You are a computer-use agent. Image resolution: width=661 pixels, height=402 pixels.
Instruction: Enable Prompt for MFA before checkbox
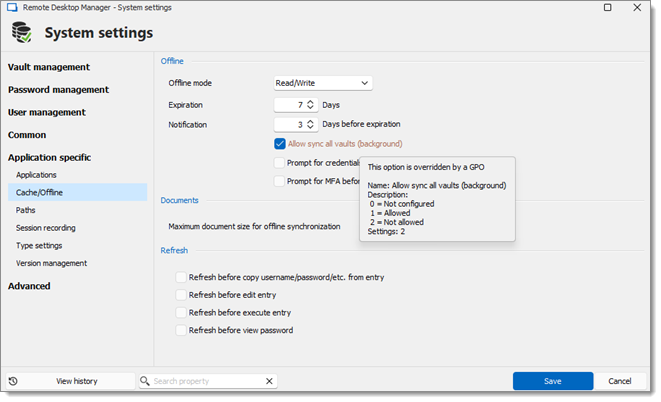click(279, 181)
